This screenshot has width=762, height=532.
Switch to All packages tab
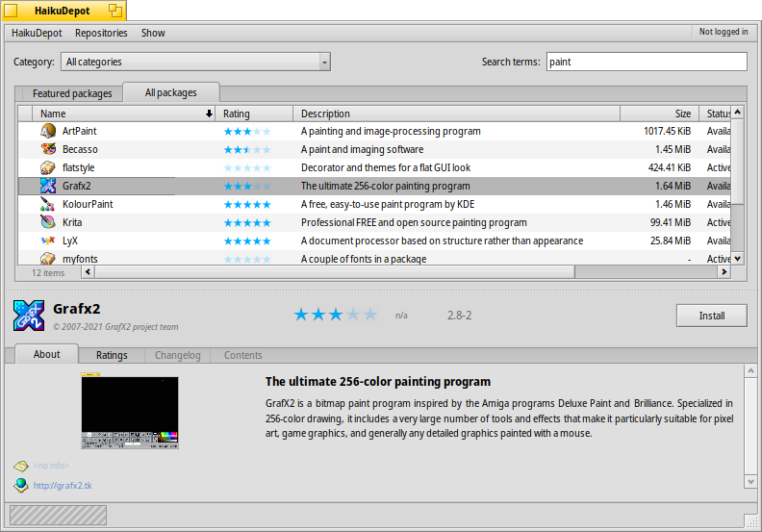click(x=171, y=92)
